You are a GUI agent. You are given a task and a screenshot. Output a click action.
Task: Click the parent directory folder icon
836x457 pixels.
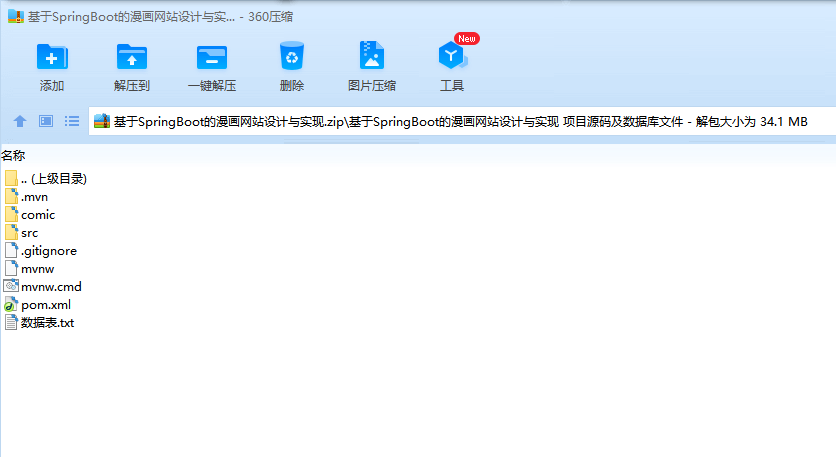coord(11,179)
